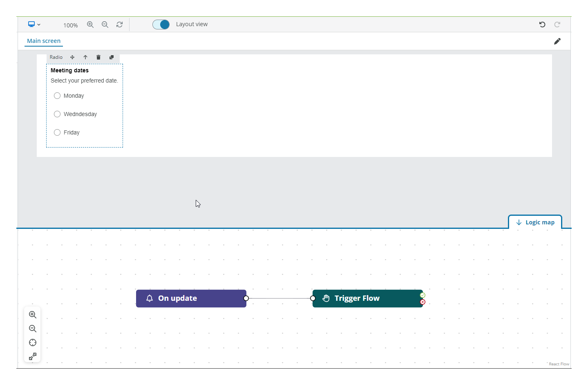
Task: Toggle the Layout view switch
Action: [161, 25]
